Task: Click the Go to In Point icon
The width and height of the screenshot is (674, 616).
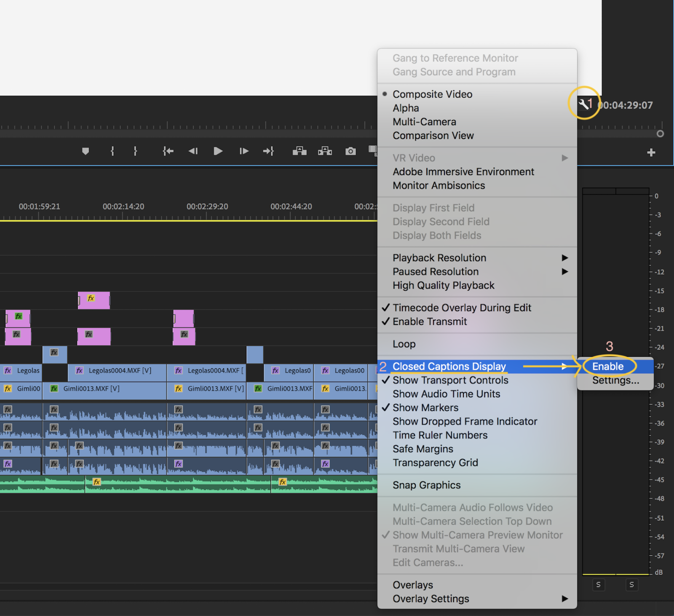Action: [168, 151]
